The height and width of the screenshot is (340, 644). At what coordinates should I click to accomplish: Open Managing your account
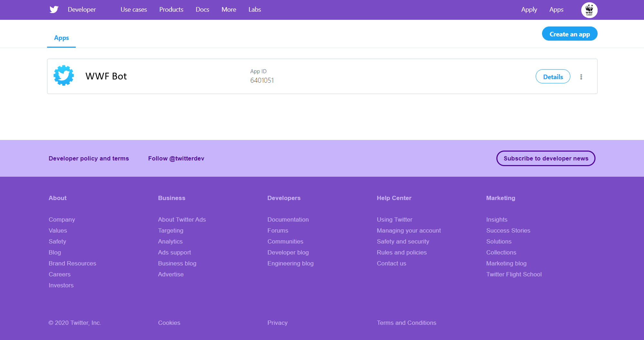[x=409, y=231]
